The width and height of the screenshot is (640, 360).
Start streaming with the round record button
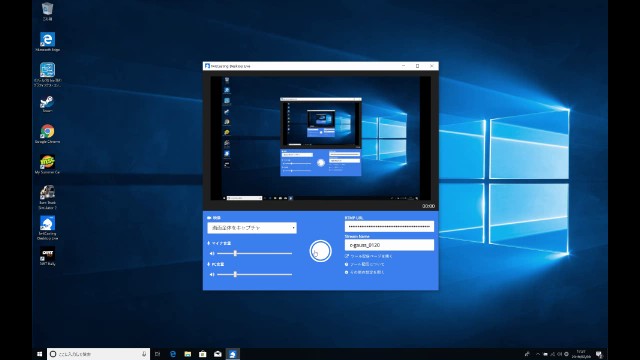tap(320, 251)
